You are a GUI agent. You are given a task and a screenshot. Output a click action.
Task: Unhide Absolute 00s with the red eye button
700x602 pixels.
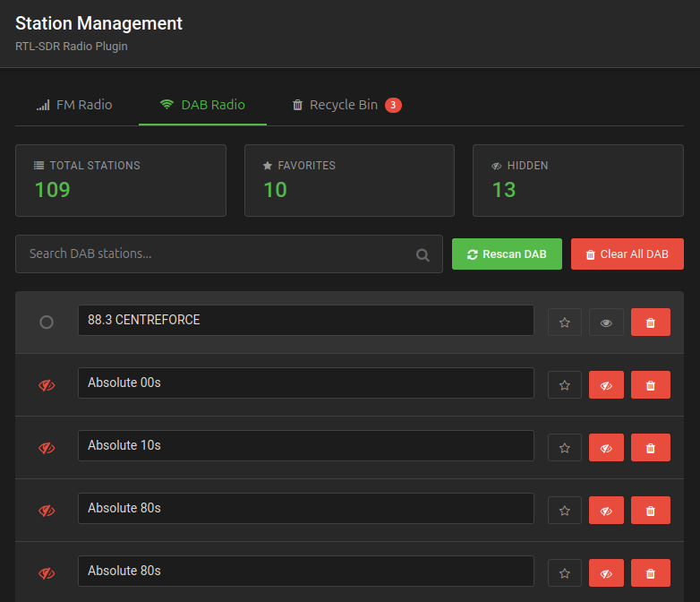pyautogui.click(x=606, y=385)
